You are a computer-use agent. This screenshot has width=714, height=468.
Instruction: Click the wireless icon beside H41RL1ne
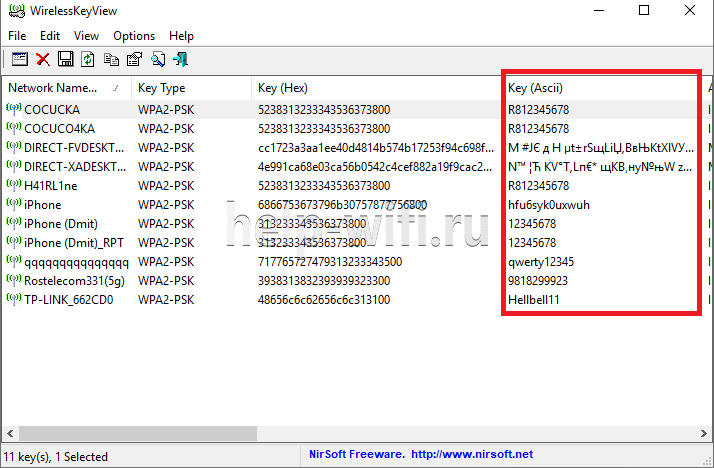pyautogui.click(x=14, y=185)
